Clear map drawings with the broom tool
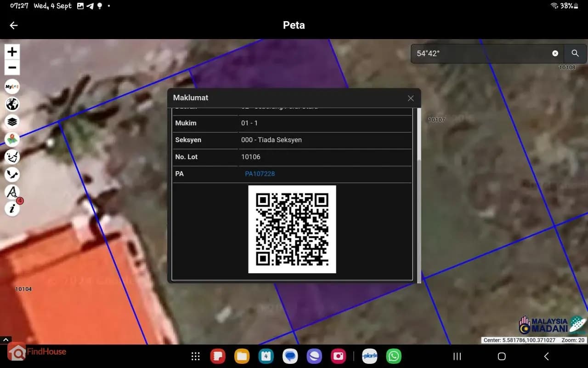 12,156
